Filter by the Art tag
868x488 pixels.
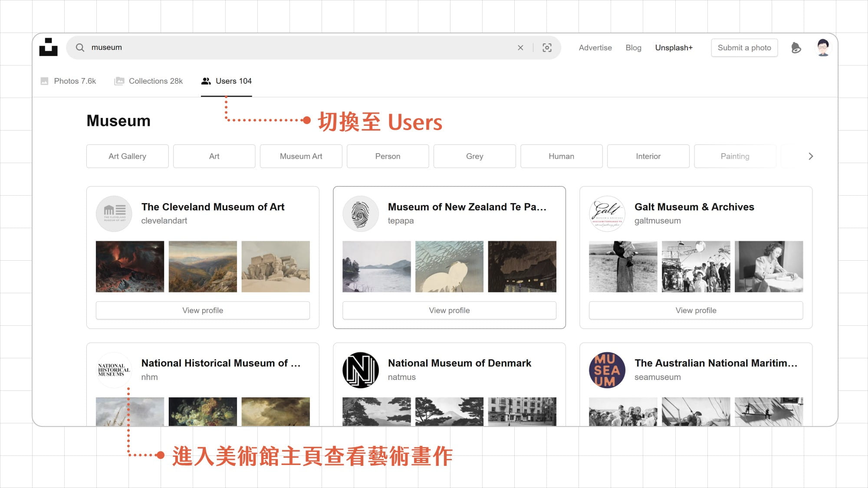[x=214, y=156]
